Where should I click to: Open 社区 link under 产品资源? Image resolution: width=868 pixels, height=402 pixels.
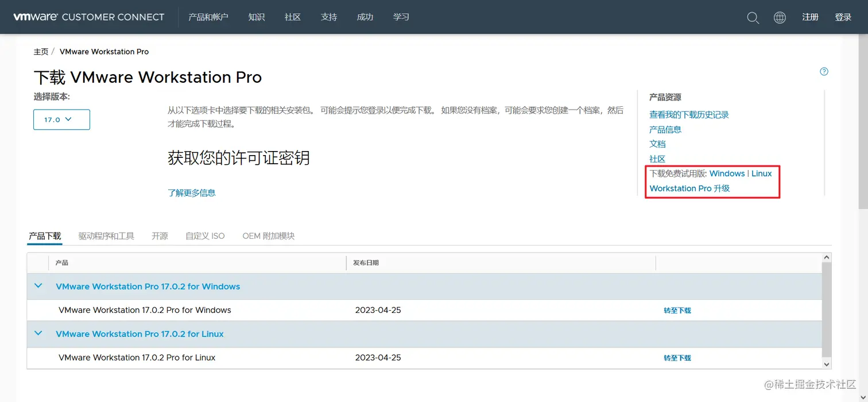click(x=657, y=159)
